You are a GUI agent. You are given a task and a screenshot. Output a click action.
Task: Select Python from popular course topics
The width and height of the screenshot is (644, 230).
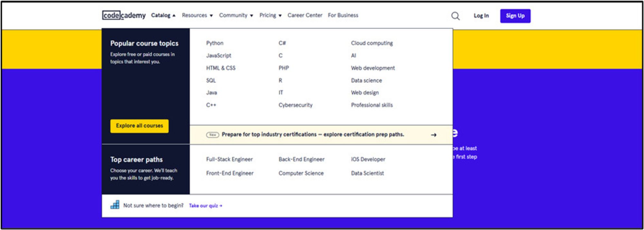click(215, 43)
